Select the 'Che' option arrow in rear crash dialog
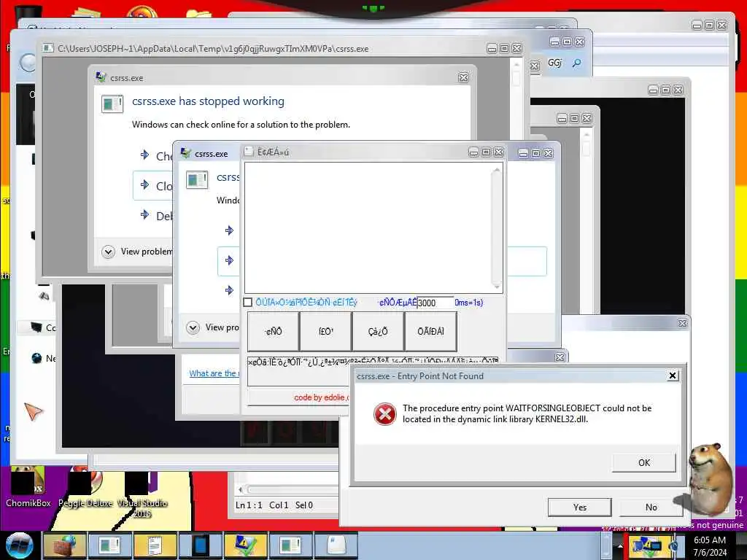Screen dimensions: 747x560 pyautogui.click(x=145, y=155)
